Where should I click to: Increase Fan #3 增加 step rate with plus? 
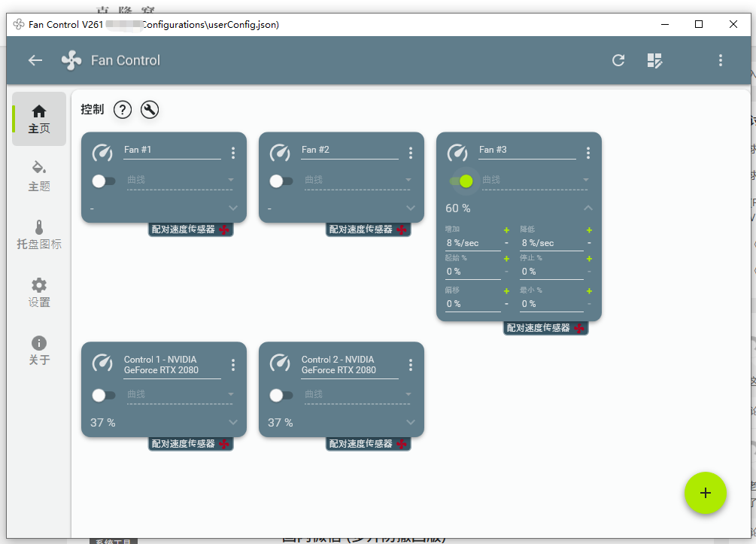[x=506, y=230]
